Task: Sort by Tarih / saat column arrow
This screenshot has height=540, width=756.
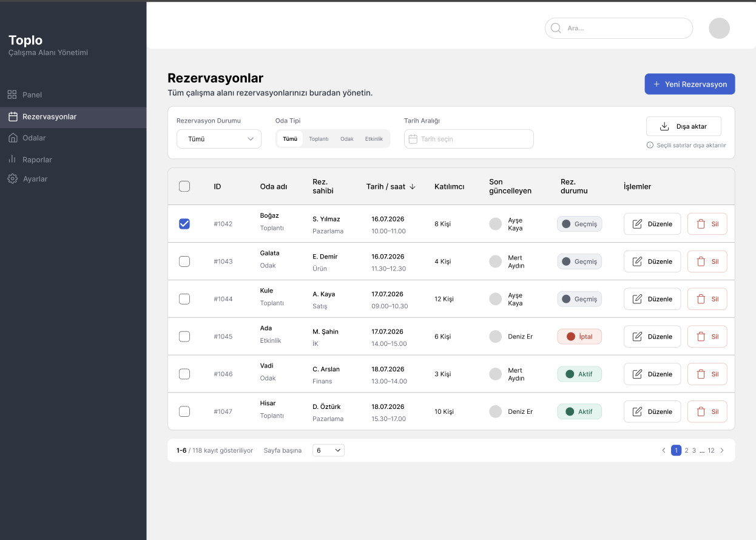Action: point(413,186)
